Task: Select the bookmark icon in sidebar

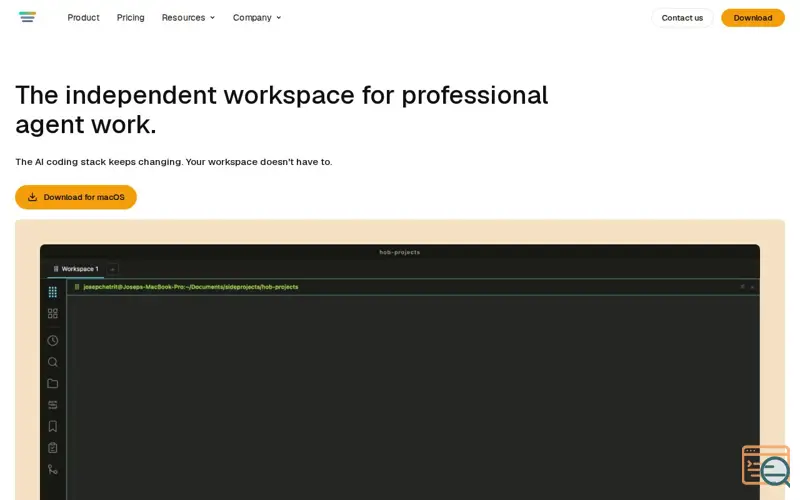Action: [x=53, y=427]
